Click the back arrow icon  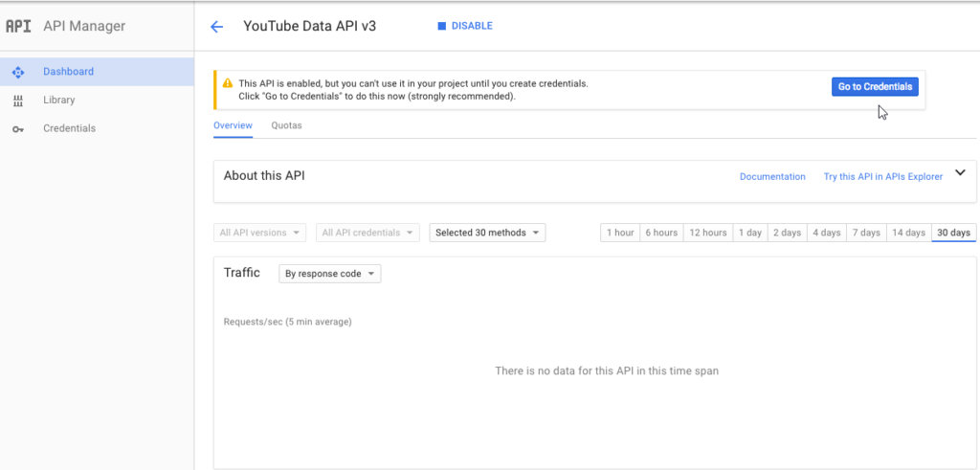pyautogui.click(x=216, y=27)
